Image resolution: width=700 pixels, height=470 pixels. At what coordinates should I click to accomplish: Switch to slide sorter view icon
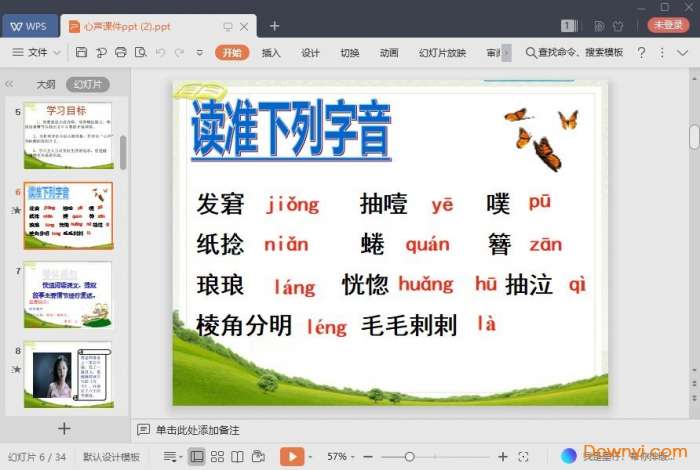click(x=217, y=456)
